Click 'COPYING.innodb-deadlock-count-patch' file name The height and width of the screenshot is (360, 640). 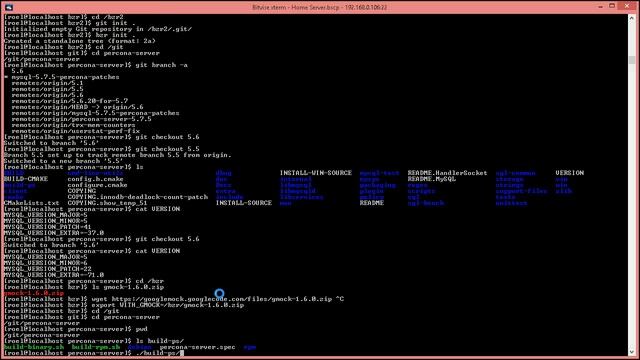pos(138,197)
